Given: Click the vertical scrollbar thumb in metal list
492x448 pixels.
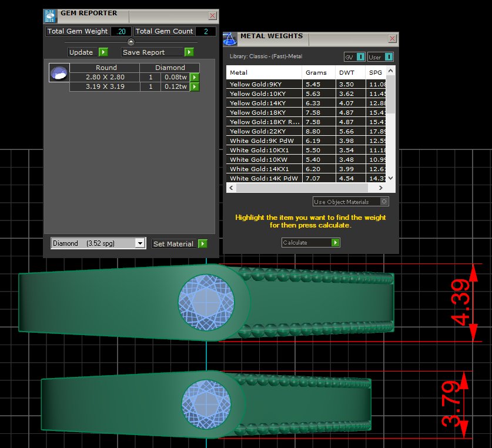Looking at the screenshot, I should (391, 94).
